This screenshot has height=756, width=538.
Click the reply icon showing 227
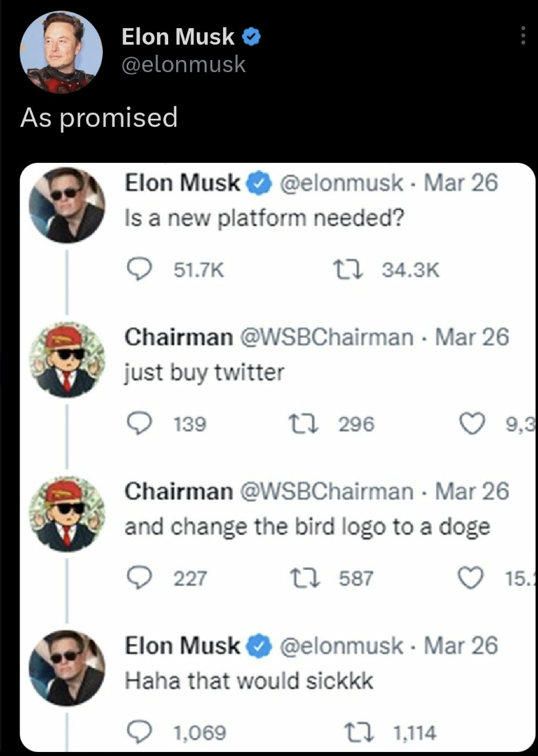pyautogui.click(x=138, y=578)
